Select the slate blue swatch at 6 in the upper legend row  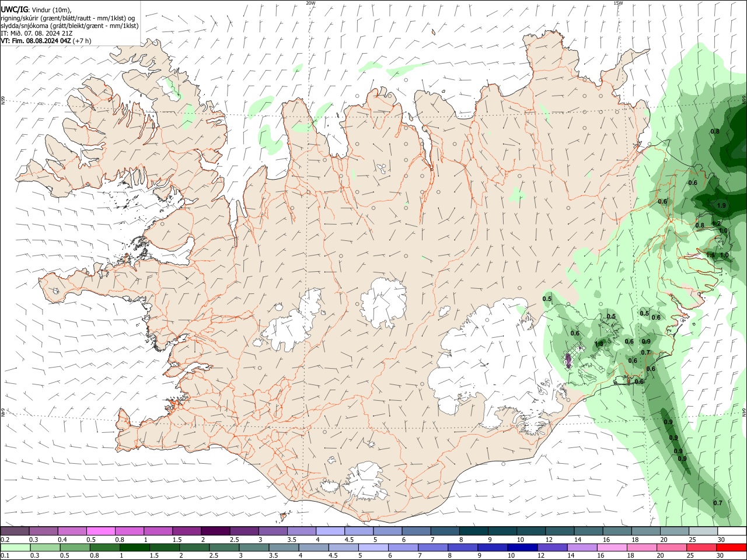[416, 531]
